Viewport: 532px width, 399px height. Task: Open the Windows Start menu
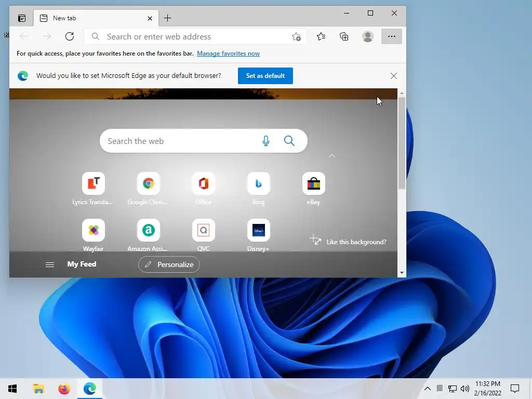(12, 389)
